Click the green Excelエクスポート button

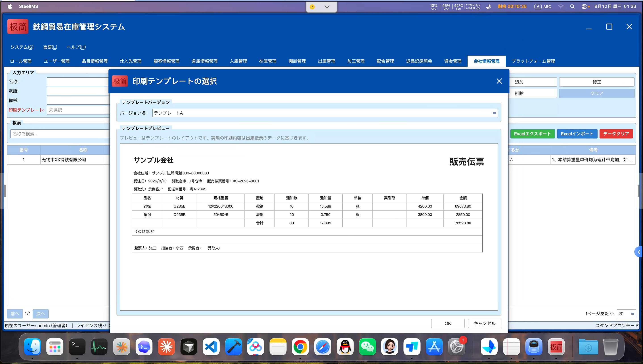pos(532,134)
